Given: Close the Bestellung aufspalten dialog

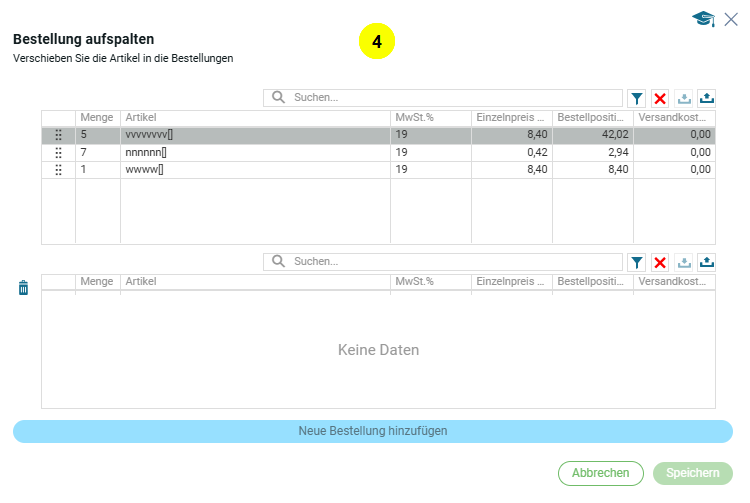Looking at the screenshot, I should 731,18.
